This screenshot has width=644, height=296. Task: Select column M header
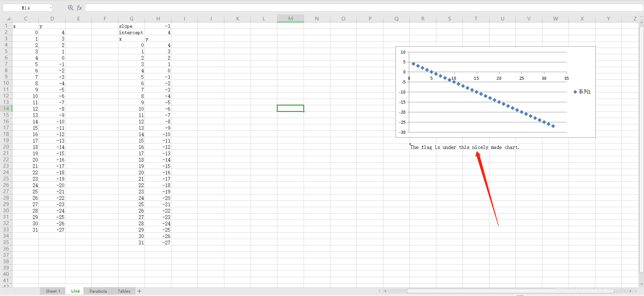[x=290, y=19]
